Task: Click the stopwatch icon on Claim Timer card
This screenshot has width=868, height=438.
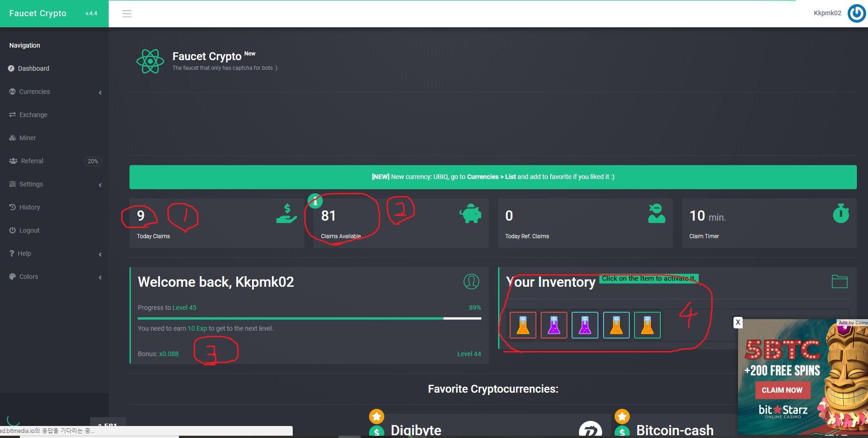Action: tap(841, 214)
